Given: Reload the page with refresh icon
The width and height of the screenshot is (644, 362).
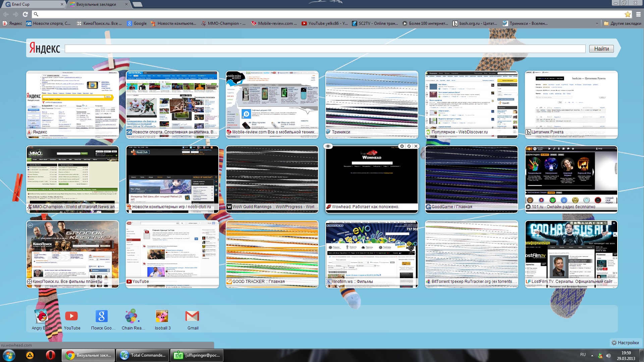Looking at the screenshot, I should (25, 14).
